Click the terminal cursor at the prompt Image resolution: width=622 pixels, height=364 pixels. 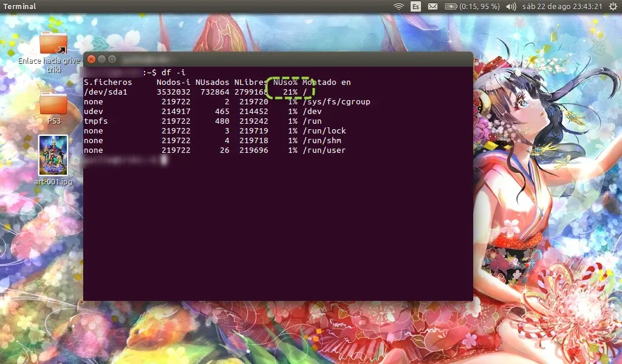(x=163, y=160)
